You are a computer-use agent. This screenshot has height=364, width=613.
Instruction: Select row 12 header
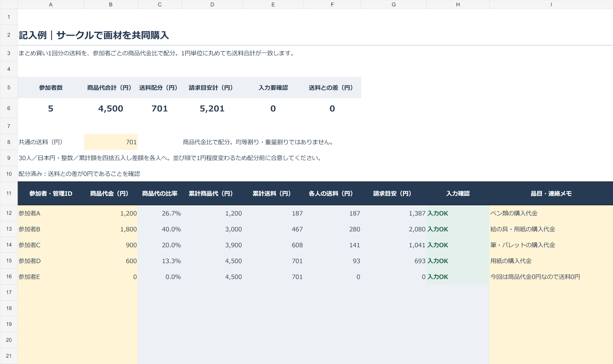9,213
